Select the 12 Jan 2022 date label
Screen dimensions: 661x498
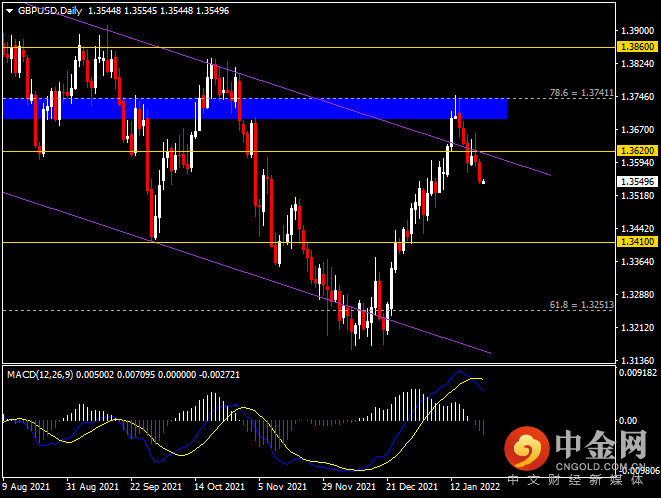click(475, 487)
